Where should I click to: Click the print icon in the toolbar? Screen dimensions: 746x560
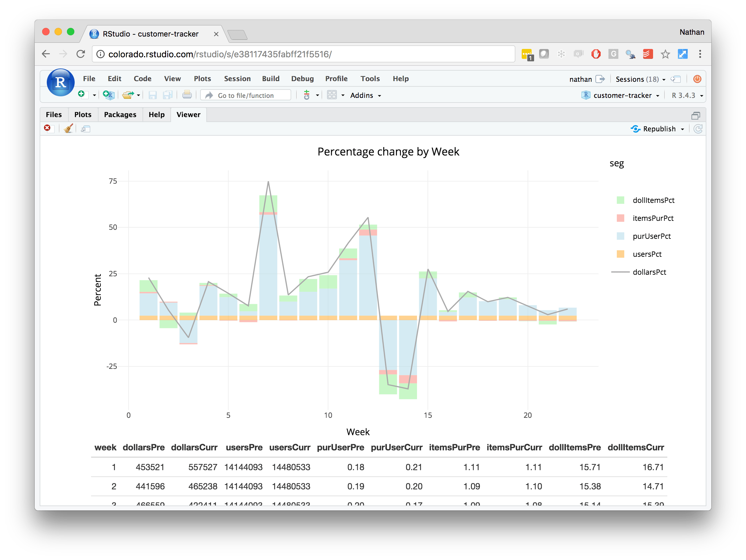pos(187,95)
